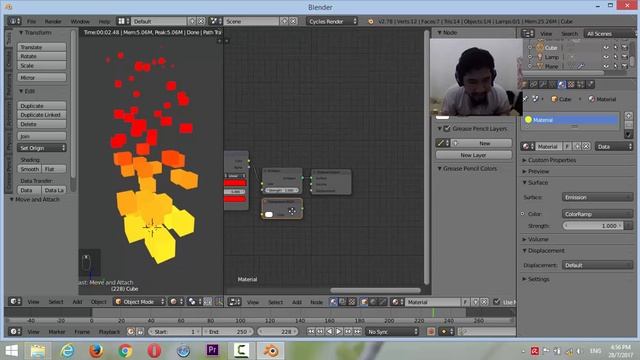Delete the Scene with X icon

pyautogui.click(x=293, y=21)
